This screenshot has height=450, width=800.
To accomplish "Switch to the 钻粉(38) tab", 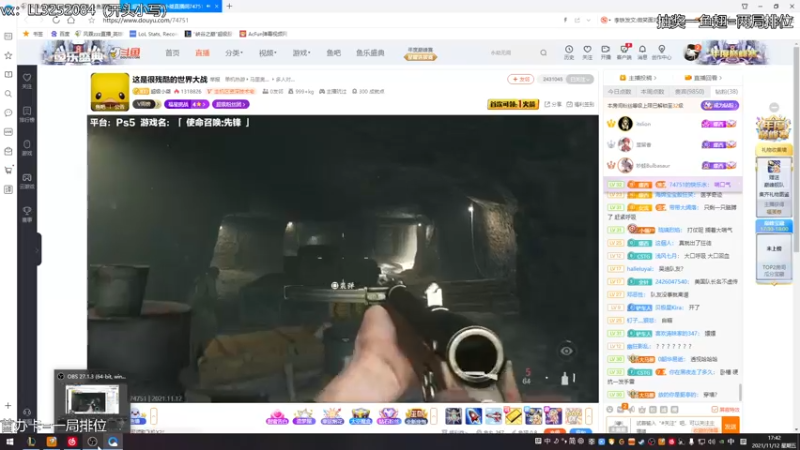I will click(726, 92).
